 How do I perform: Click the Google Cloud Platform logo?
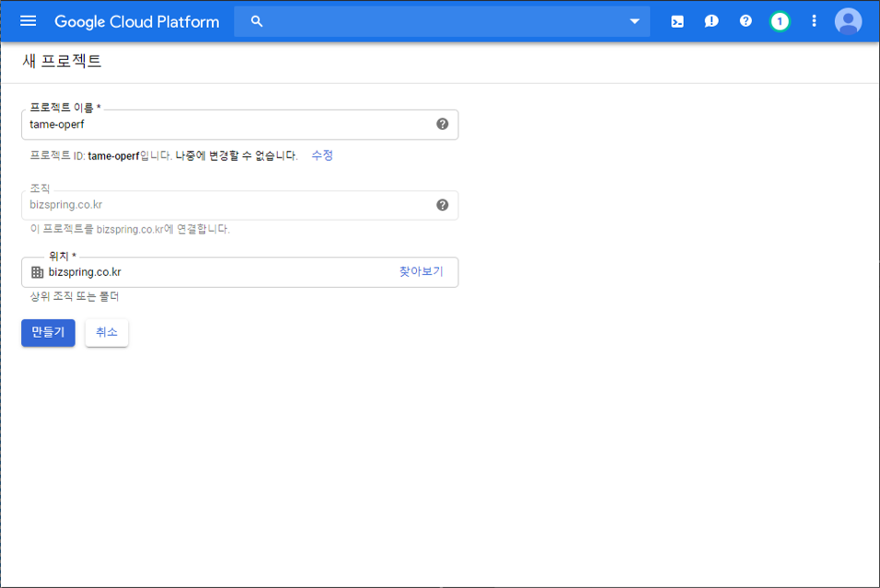(137, 22)
